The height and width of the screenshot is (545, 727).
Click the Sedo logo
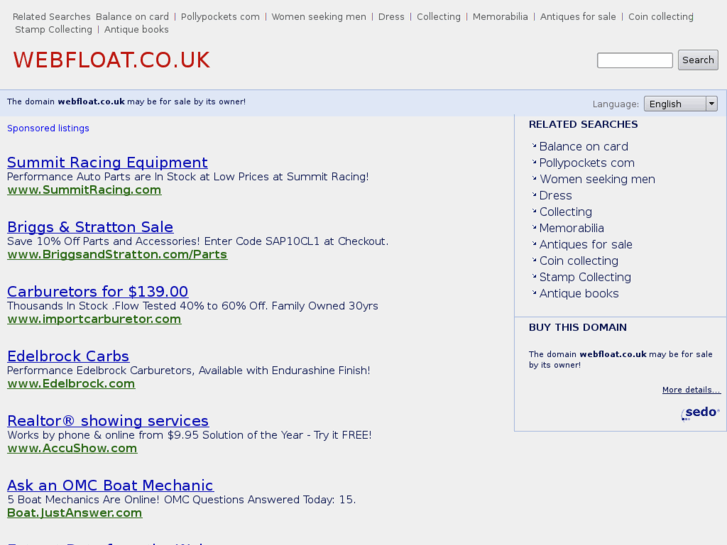pos(701,412)
